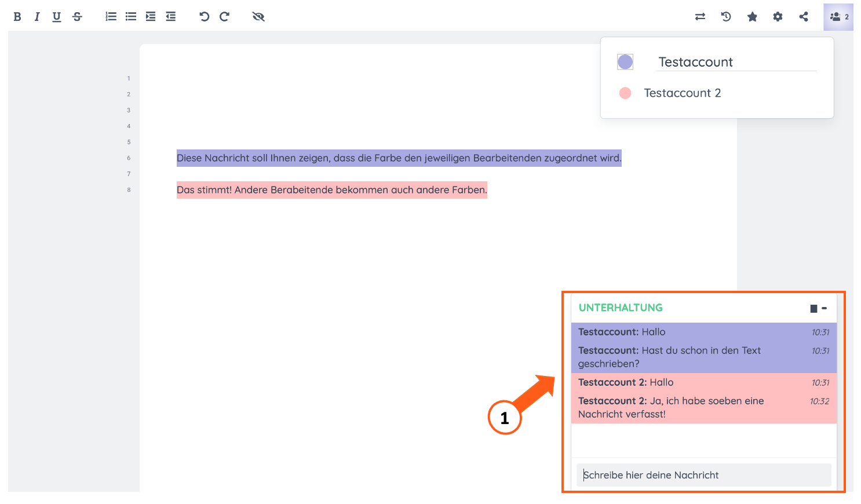Click line number 6 in the gutter
861x504 pixels.
pyautogui.click(x=129, y=158)
